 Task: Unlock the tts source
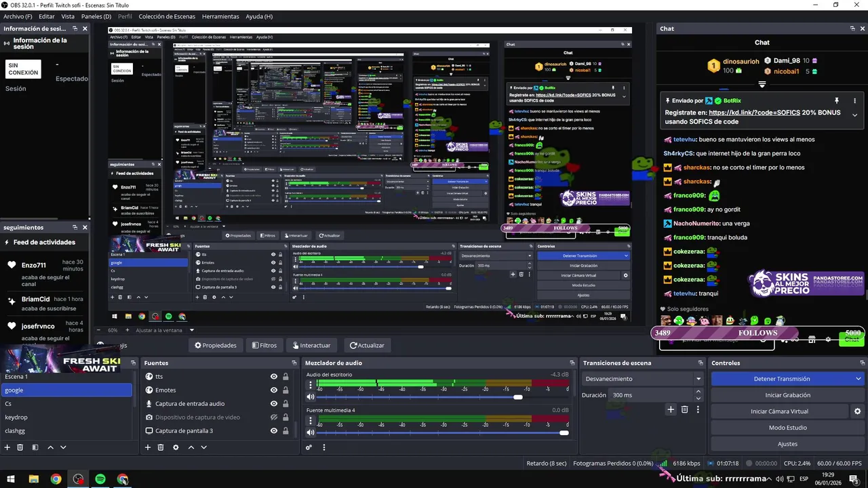coord(285,376)
